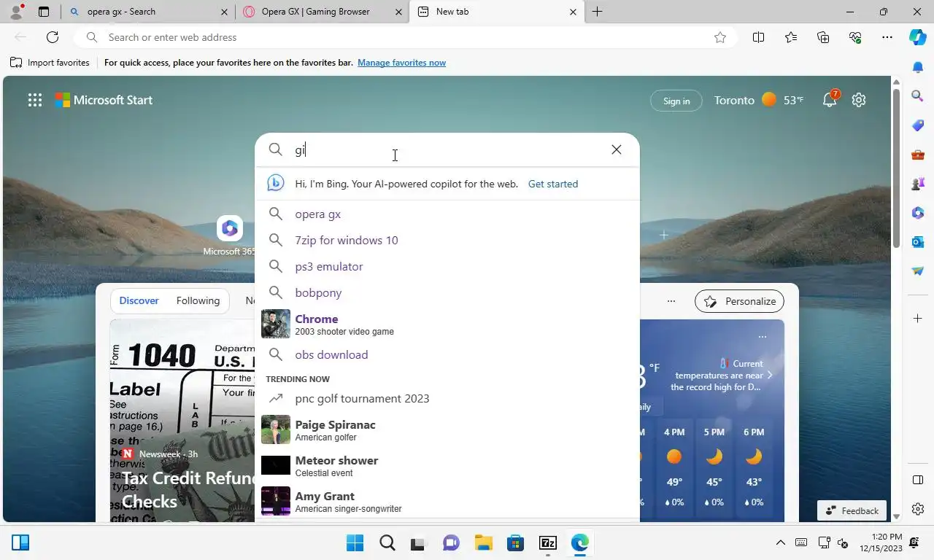This screenshot has height=560, width=934.
Task: Open sidebar Games chess icon
Action: pyautogui.click(x=918, y=184)
